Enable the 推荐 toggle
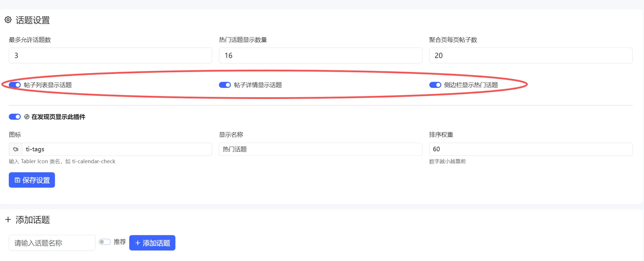This screenshot has height=261, width=644. pos(105,242)
